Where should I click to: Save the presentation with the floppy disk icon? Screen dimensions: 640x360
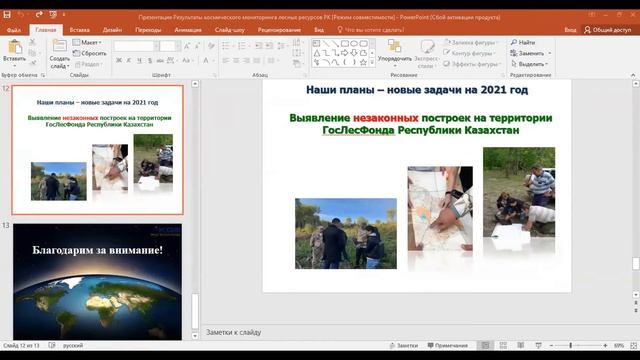tap(7, 15)
